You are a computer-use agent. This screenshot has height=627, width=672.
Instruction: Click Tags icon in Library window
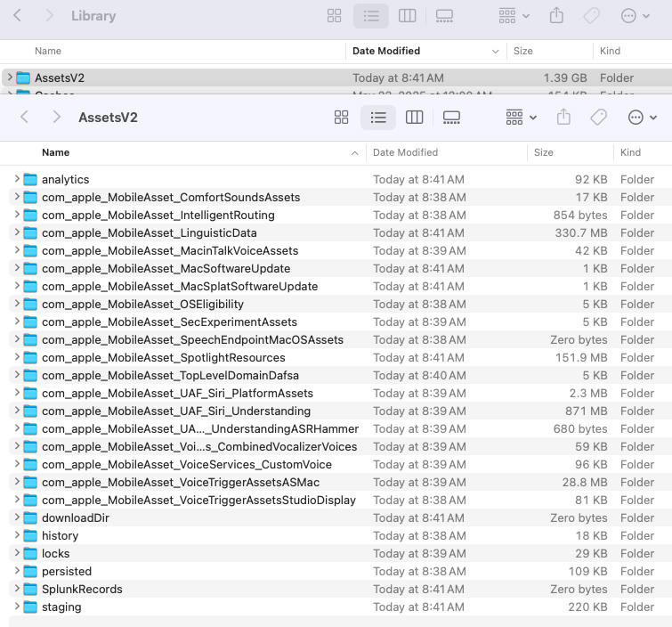coord(591,16)
